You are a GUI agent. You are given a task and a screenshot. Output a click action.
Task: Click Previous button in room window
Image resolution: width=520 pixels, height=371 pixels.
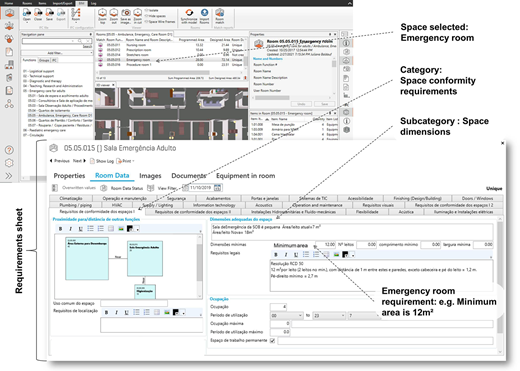(x=60, y=161)
